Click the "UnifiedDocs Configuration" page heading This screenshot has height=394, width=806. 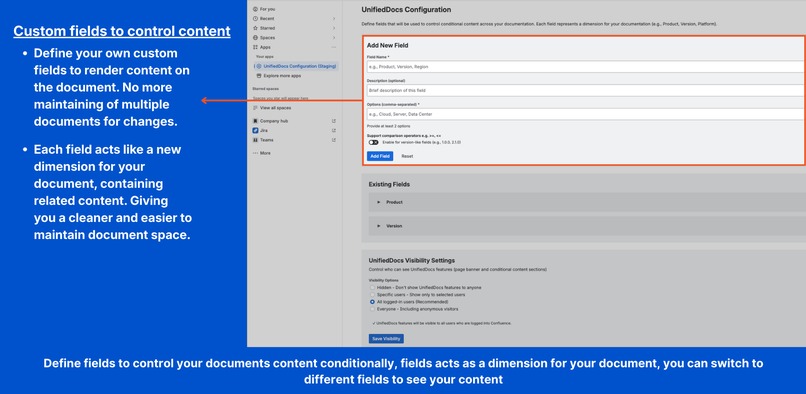[x=406, y=10]
